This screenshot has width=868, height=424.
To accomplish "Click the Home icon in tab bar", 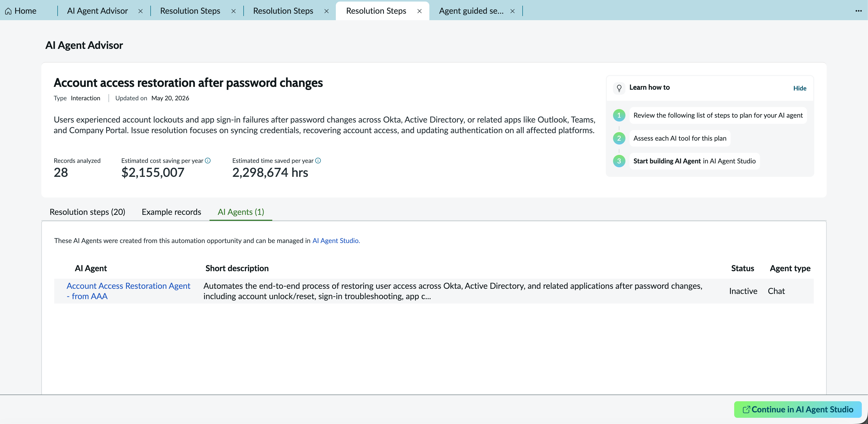I will [x=9, y=11].
